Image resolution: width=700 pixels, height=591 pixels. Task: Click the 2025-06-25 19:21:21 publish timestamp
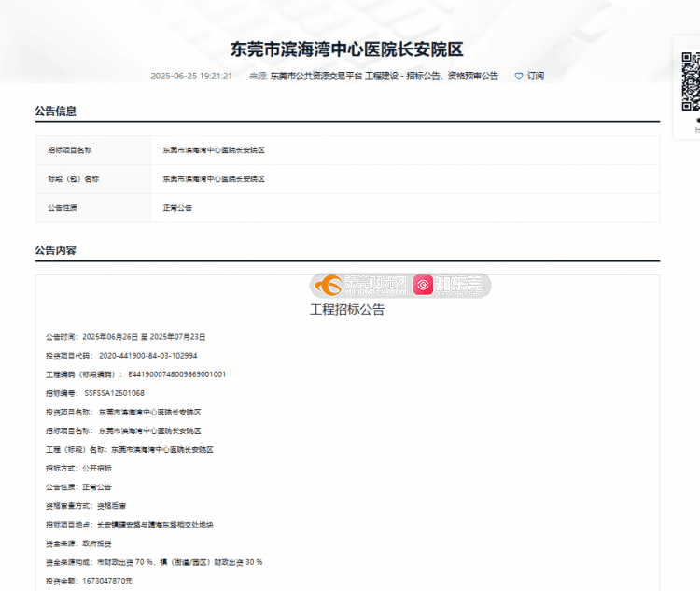191,77
